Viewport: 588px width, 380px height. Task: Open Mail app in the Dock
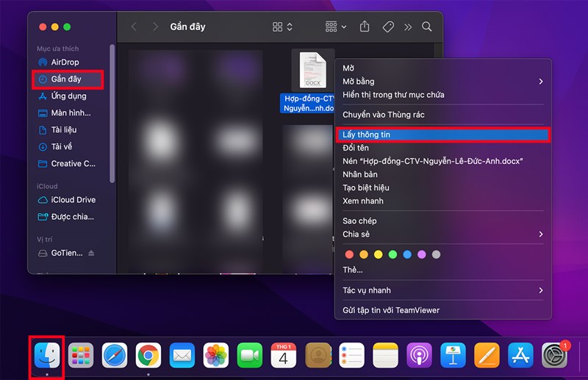tap(182, 355)
